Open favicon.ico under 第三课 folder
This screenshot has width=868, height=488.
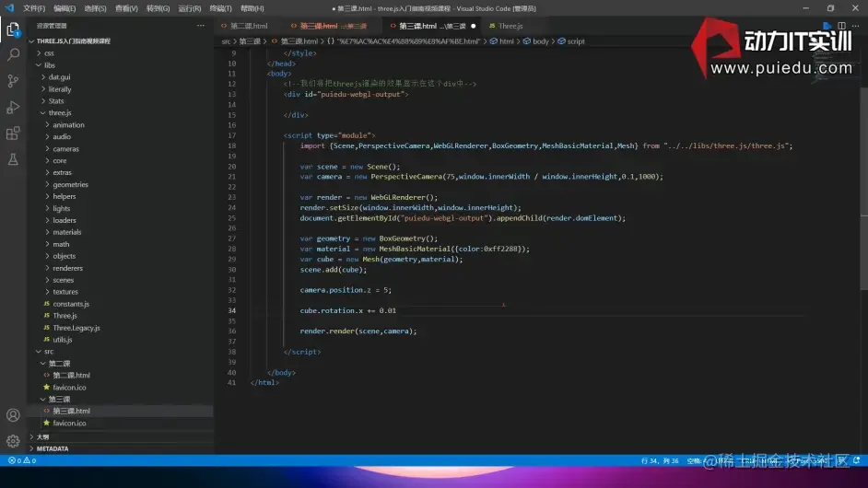69,424
